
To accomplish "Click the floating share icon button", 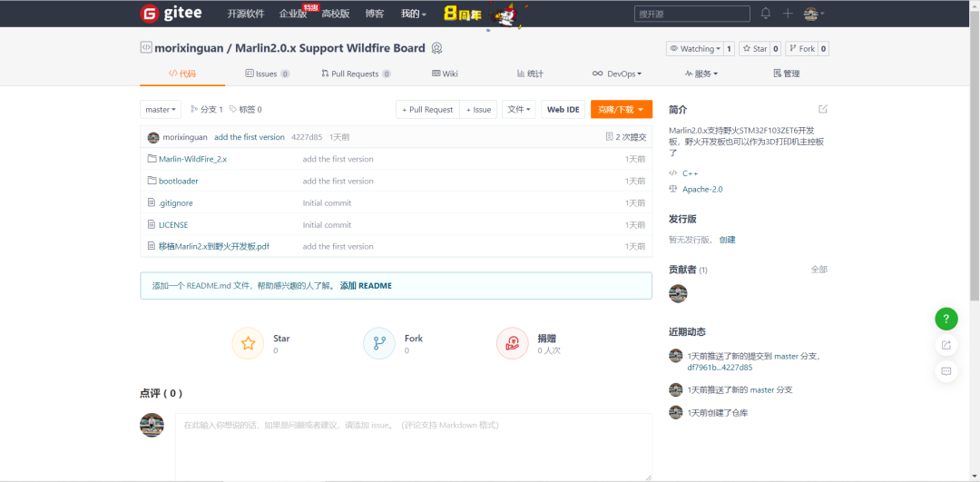I will (946, 345).
